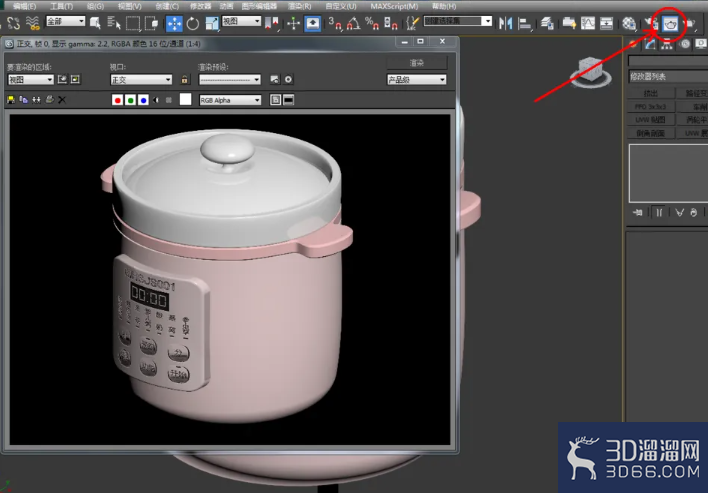
Task: Open the RGB Alpha channel dropdown
Action: pyautogui.click(x=230, y=100)
